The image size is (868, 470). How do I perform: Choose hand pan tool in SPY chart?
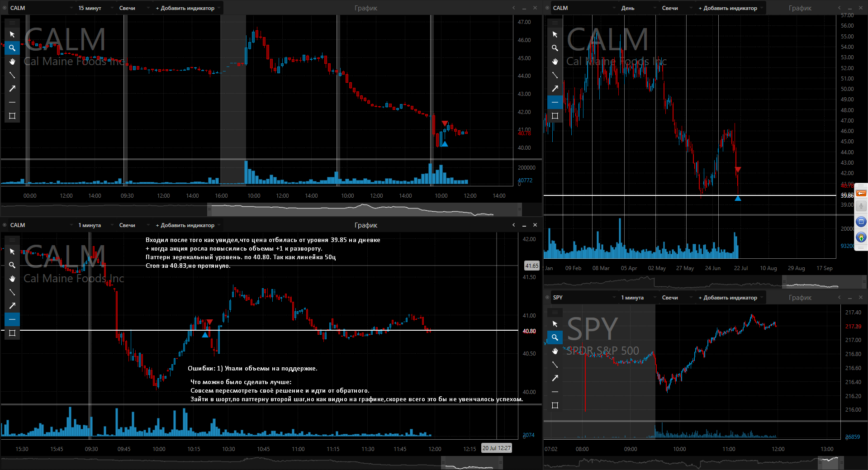pyautogui.click(x=555, y=351)
